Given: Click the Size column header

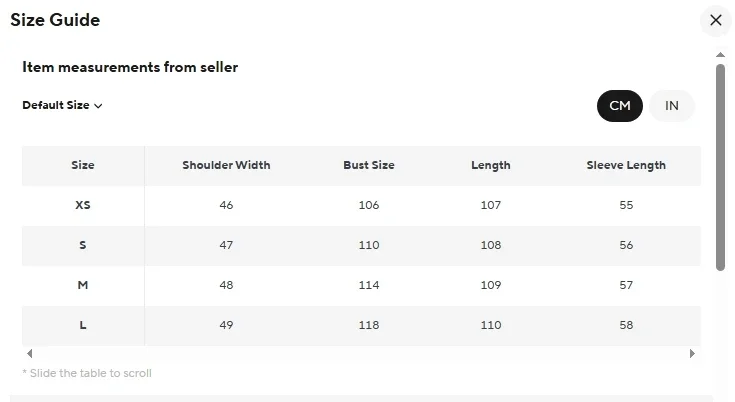Looking at the screenshot, I should tap(83, 165).
